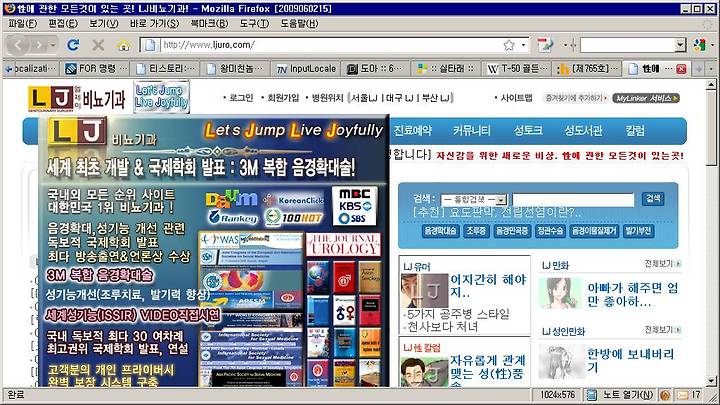The height and width of the screenshot is (405, 720).
Task: Click the 즐겨찾기에 추가하기 button
Action: tap(576, 98)
